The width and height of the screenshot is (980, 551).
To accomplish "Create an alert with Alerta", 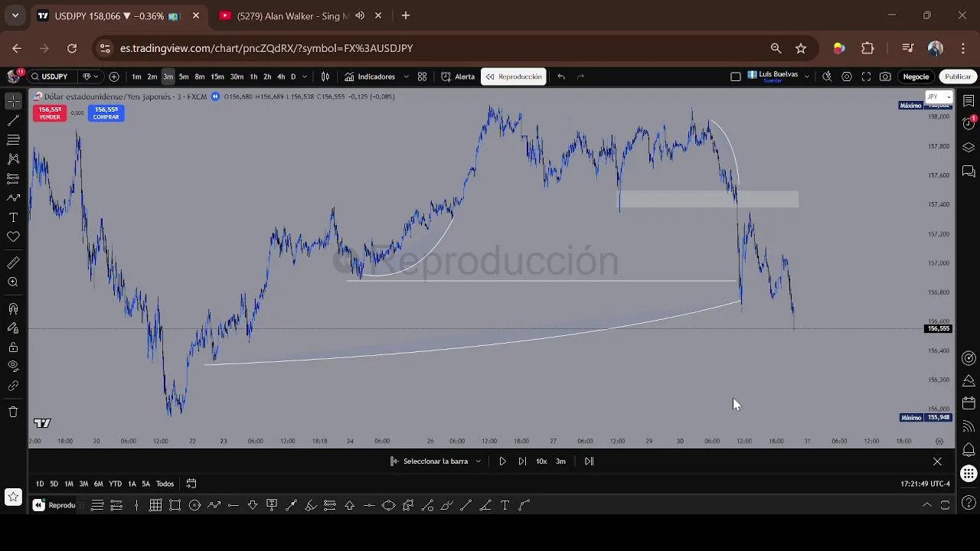I will point(458,77).
